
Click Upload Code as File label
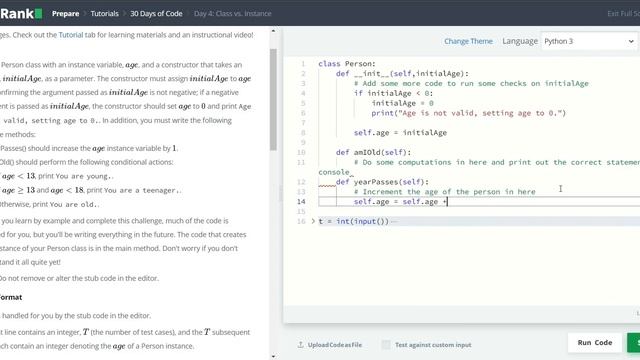335,345
